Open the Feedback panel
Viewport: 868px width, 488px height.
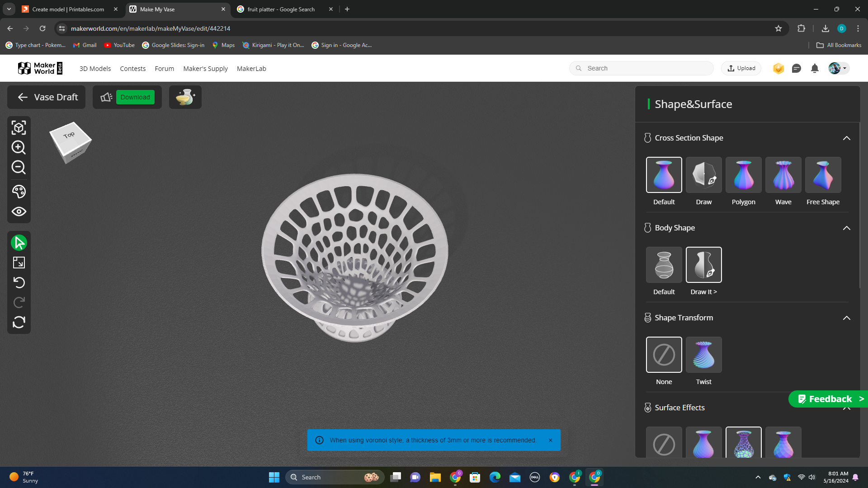click(x=828, y=399)
